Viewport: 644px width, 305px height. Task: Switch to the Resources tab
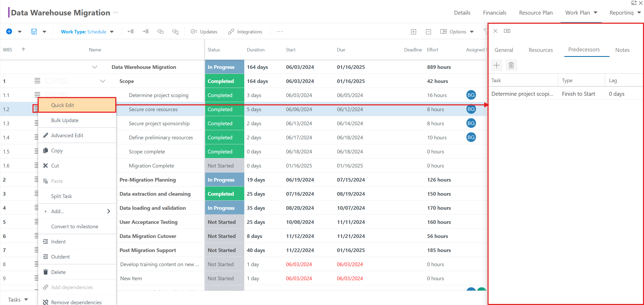[x=541, y=50]
